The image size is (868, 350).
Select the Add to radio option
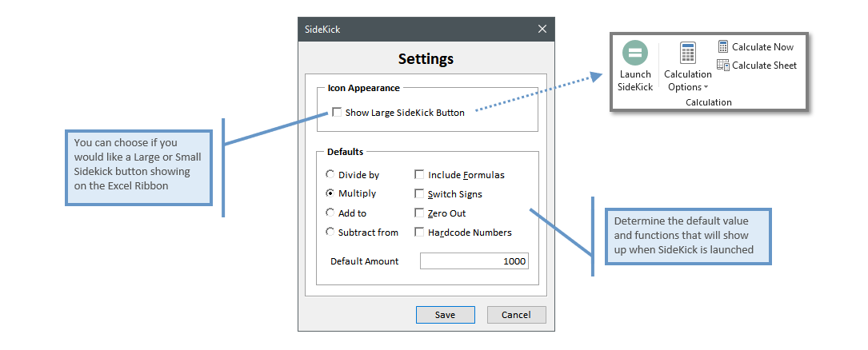(330, 213)
